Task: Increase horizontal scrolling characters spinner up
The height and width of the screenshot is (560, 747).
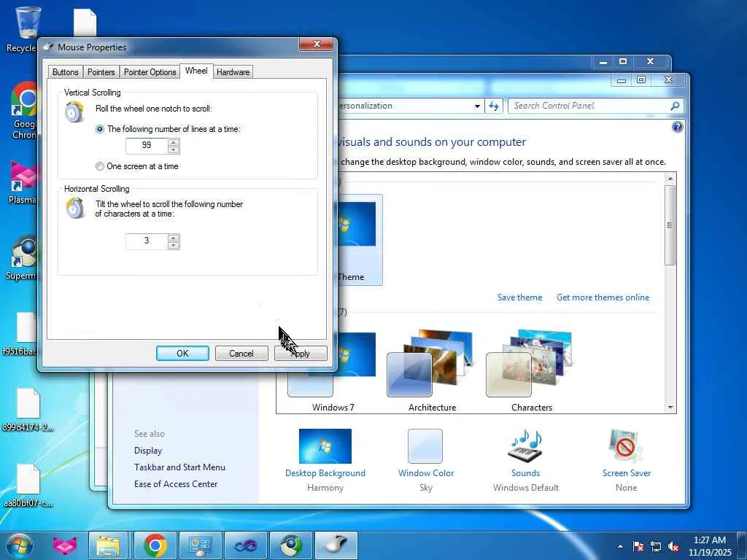Action: click(x=174, y=238)
